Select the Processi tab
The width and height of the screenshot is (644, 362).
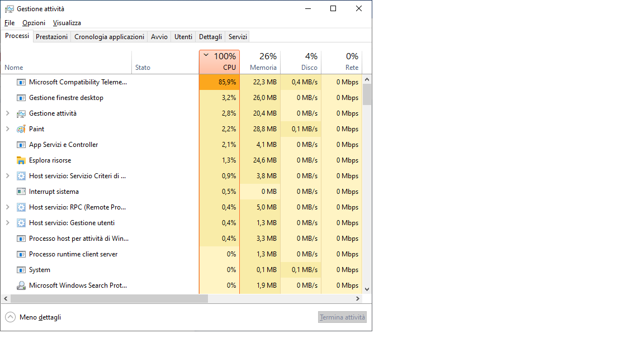17,36
